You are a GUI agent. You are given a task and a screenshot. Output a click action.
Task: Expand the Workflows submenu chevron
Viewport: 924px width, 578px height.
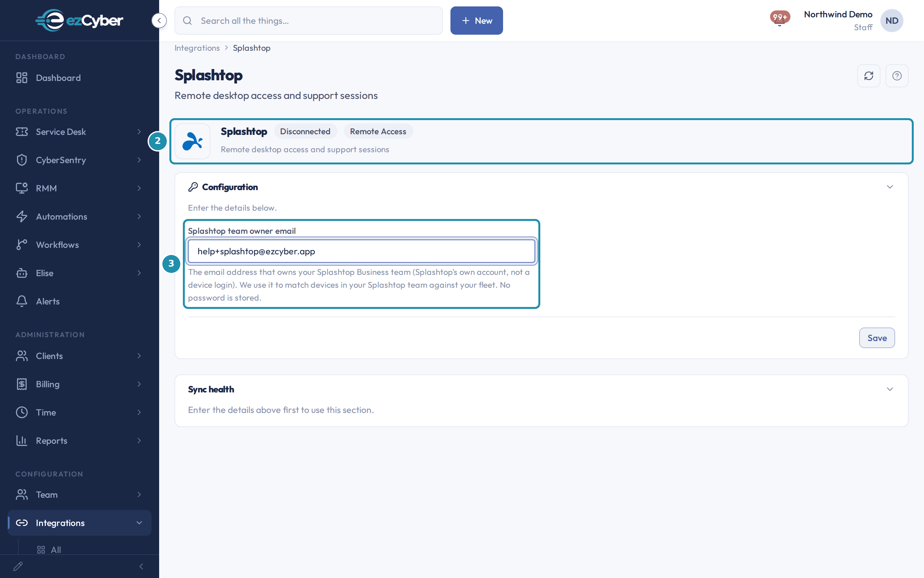(139, 245)
